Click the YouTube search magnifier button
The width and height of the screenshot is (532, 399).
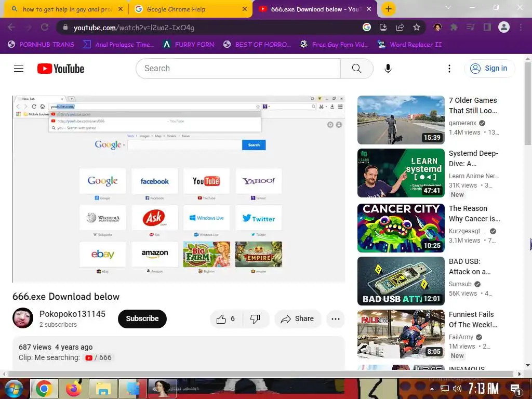click(356, 69)
